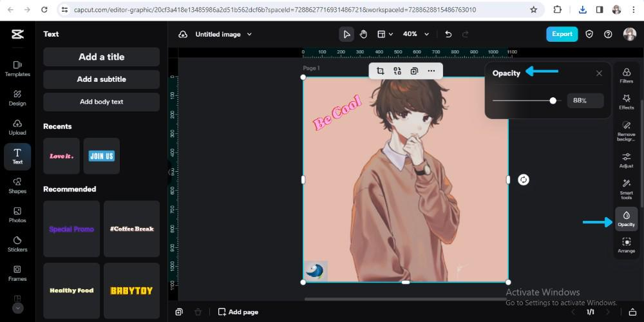
Task: Click the 88% opacity value field
Action: pos(585,100)
